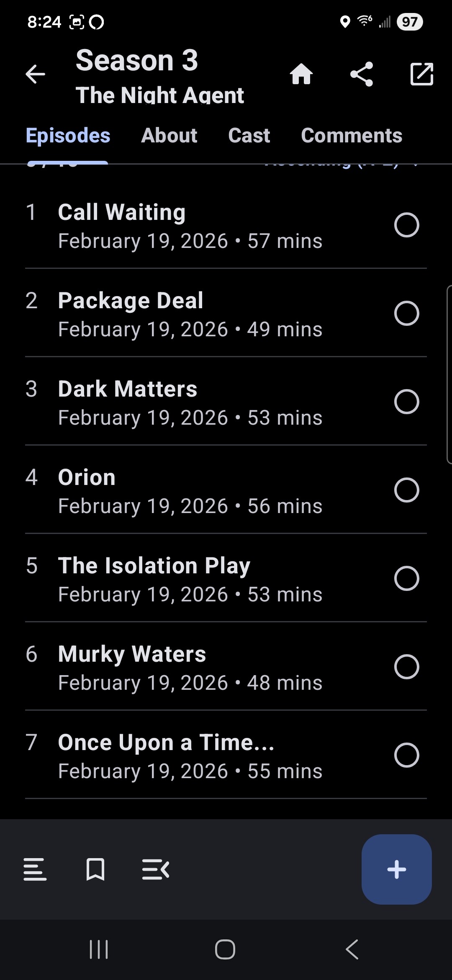Tap Android recent apps navigation button
This screenshot has height=980, width=452.
[99, 949]
